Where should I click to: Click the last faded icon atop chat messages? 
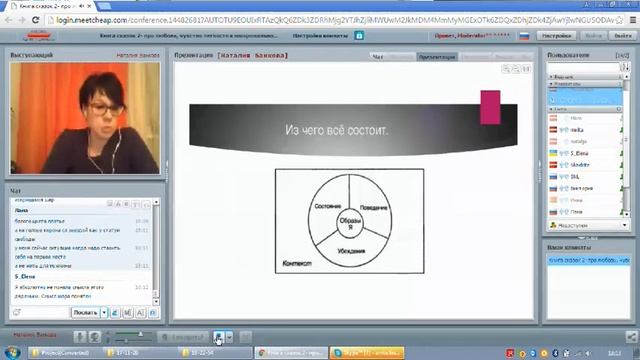pyautogui.click(x=147, y=204)
